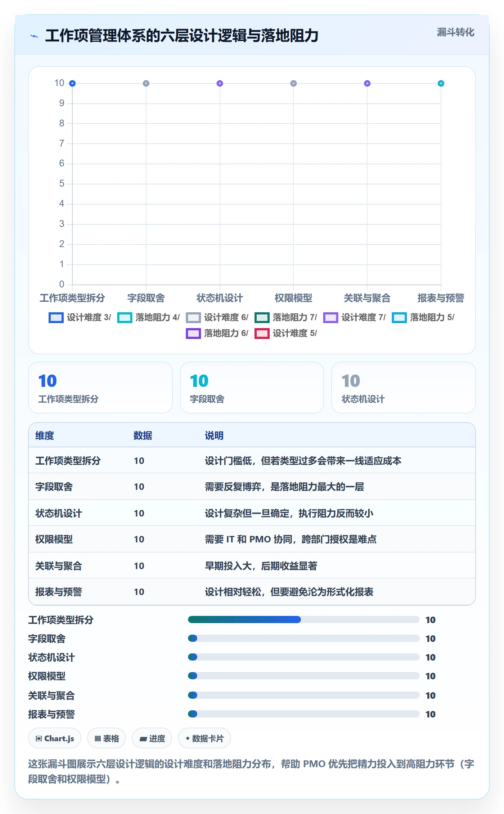This screenshot has width=504, height=814.
Task: Toggle the 设计难度 7/ legend series
Action: click(x=355, y=317)
